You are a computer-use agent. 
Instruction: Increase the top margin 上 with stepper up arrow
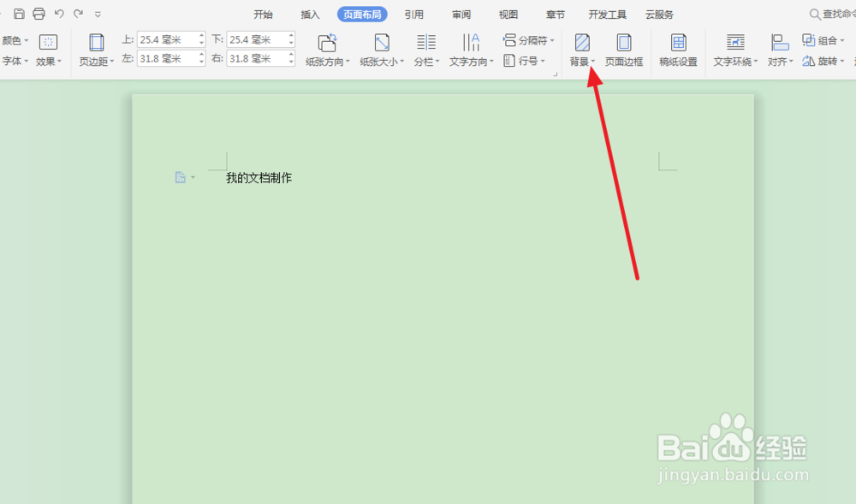pyautogui.click(x=201, y=35)
